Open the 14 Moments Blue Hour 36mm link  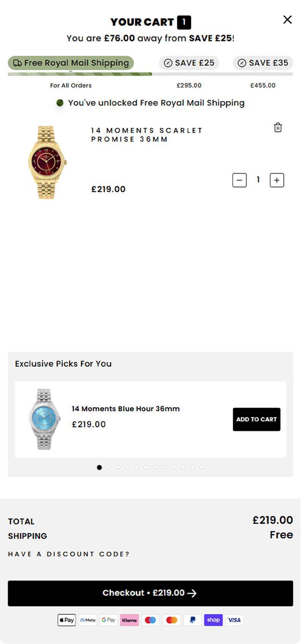(x=126, y=409)
